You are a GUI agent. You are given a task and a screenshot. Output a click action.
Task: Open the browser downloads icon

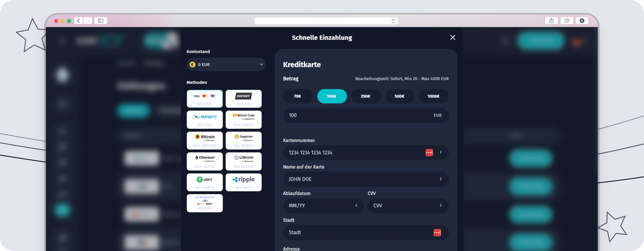point(582,21)
